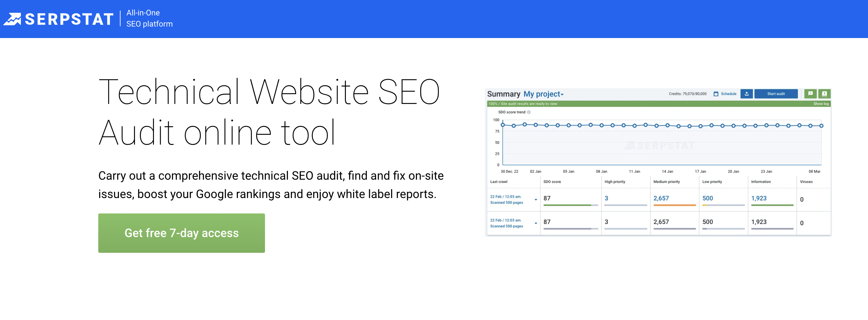
Task: Click the second row's Scanned 500 pages text
Action: (506, 226)
